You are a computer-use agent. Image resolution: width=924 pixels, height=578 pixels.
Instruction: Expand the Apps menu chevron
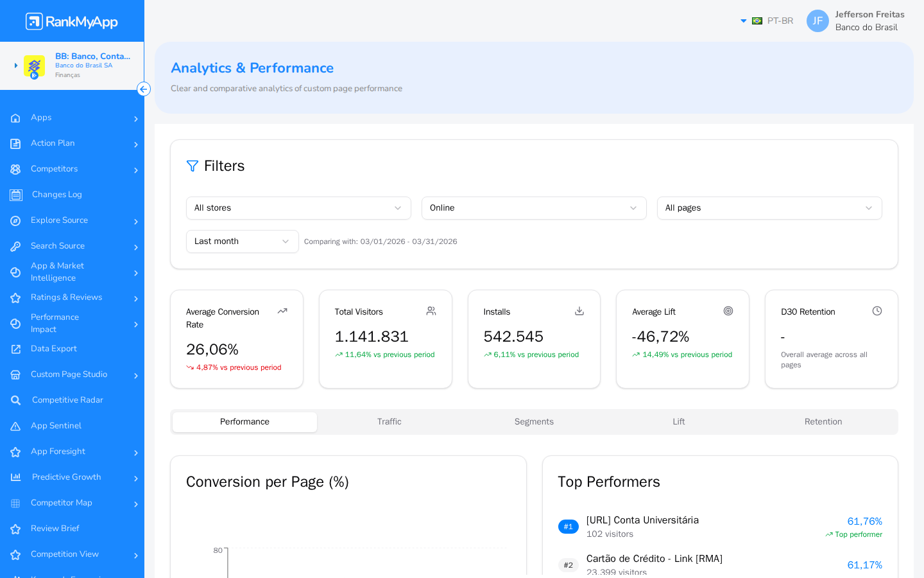(136, 119)
